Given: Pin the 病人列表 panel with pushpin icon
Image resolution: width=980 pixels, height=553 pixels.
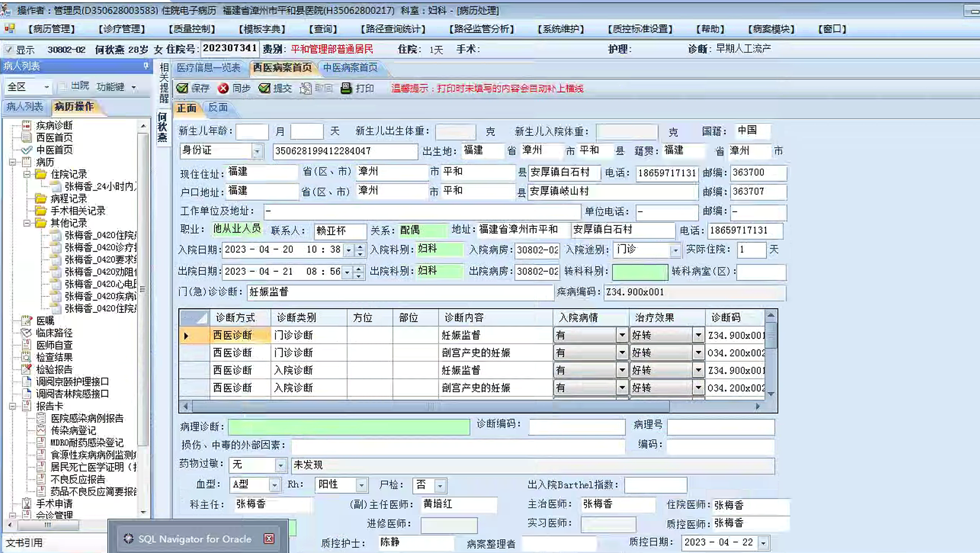Looking at the screenshot, I should click(145, 66).
